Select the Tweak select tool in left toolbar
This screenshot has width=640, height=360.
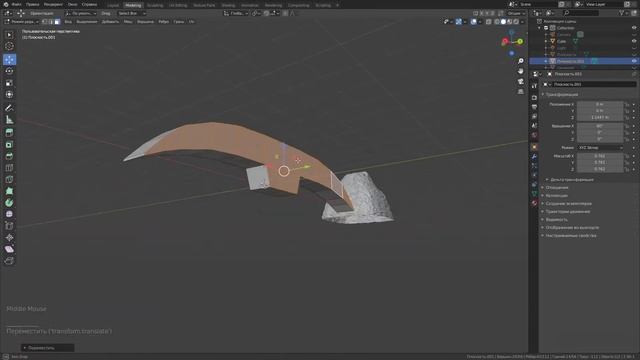(x=9, y=35)
